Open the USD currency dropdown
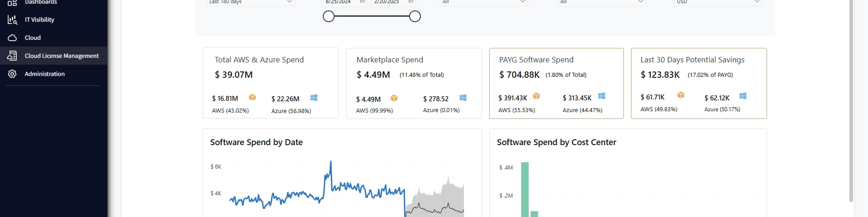Image resolution: width=868 pixels, height=217 pixels. (x=718, y=2)
